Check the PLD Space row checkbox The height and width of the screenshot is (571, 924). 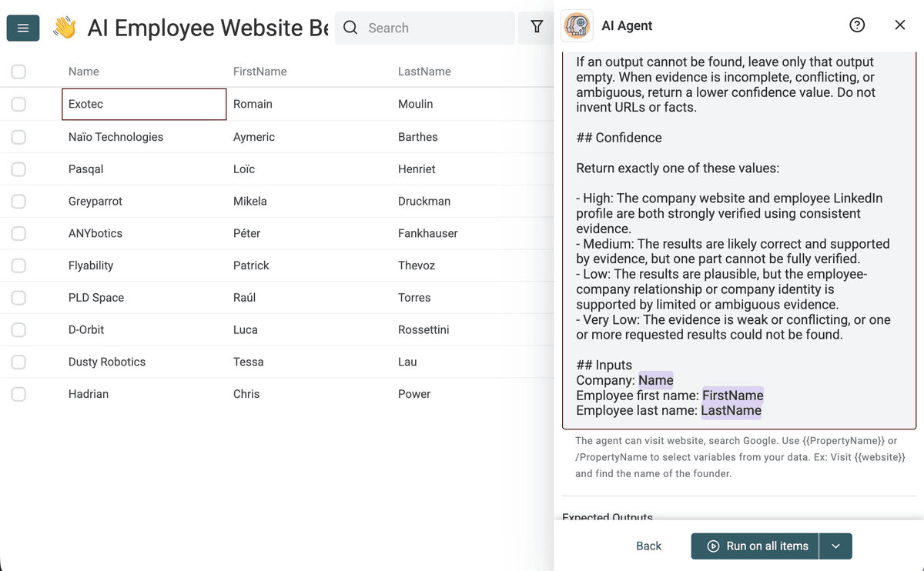click(18, 298)
